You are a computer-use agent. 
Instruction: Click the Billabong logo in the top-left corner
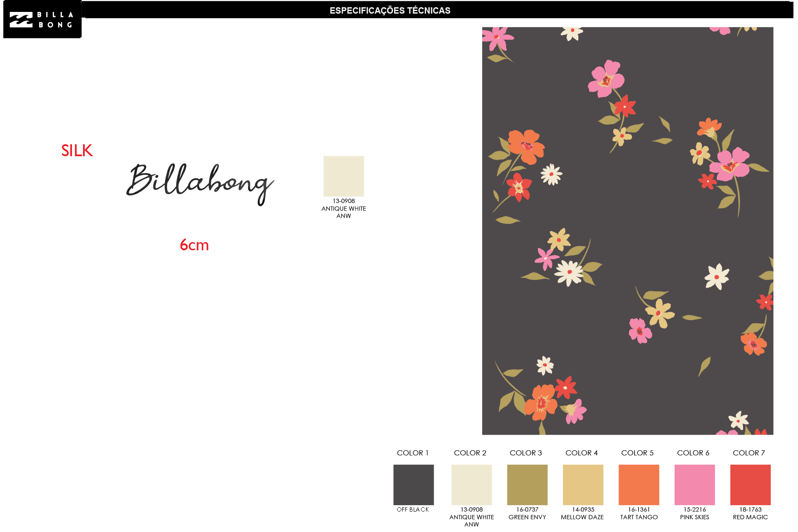42,20
